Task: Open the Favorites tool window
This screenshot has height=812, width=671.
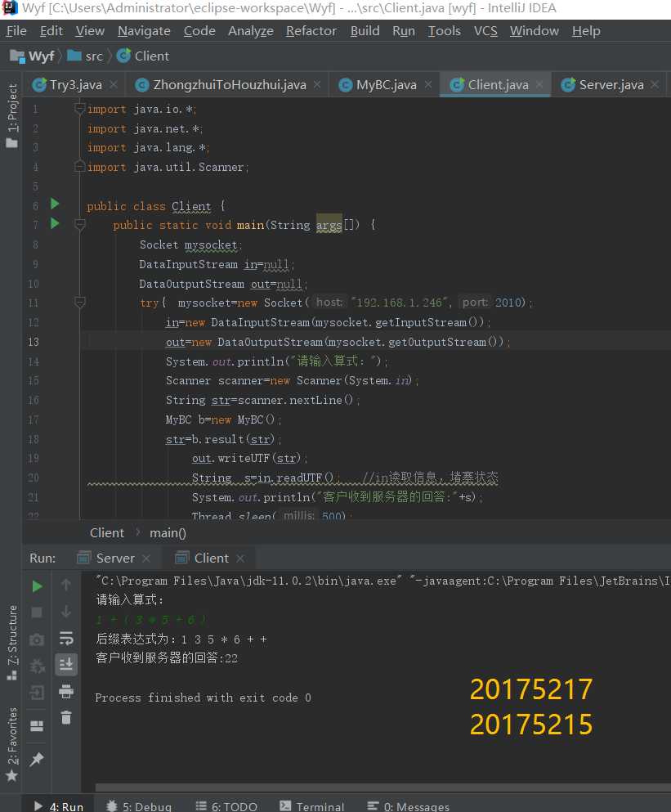Action: tap(11, 743)
